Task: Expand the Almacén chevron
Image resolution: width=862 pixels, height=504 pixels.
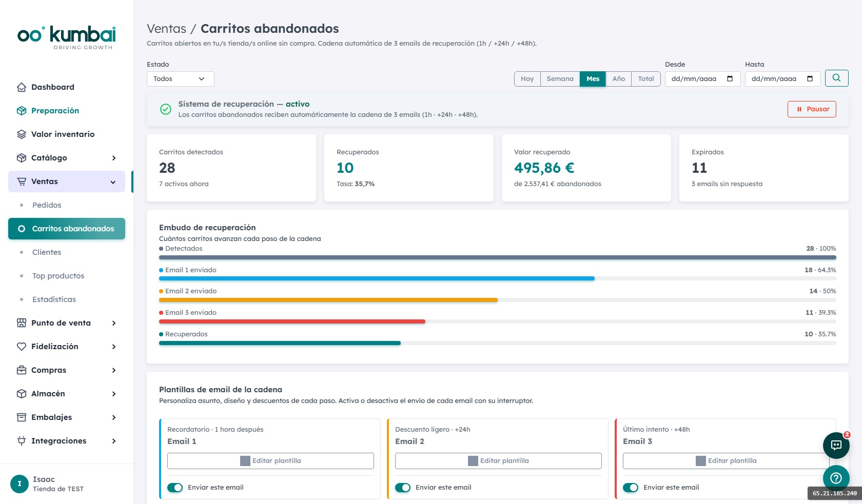Action: pyautogui.click(x=114, y=394)
